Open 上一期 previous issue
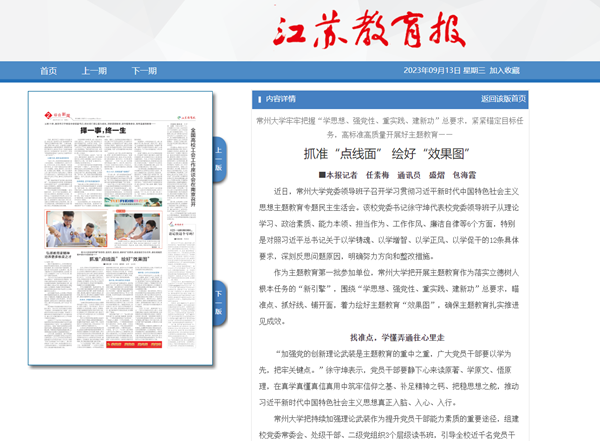Viewport: 600px width, 441px height. [x=94, y=71]
